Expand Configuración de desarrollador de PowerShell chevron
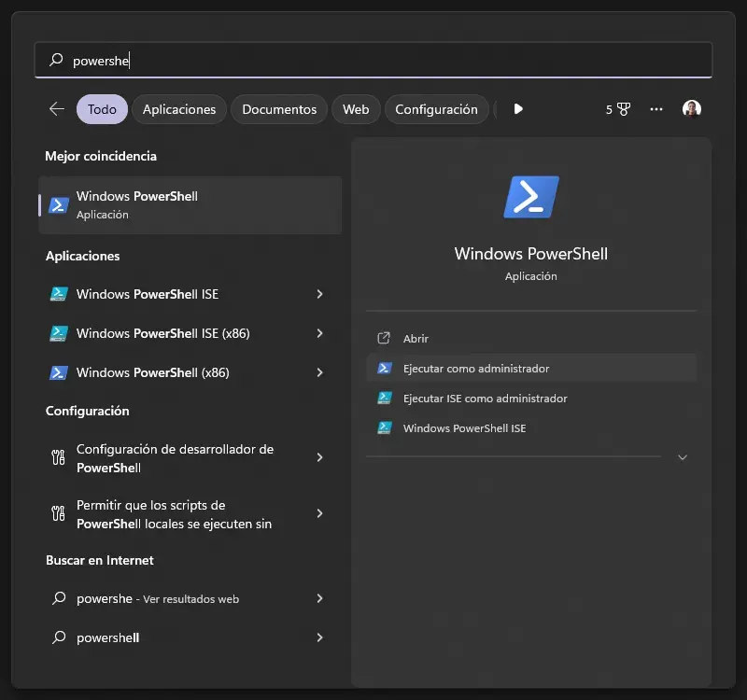 pyautogui.click(x=319, y=457)
